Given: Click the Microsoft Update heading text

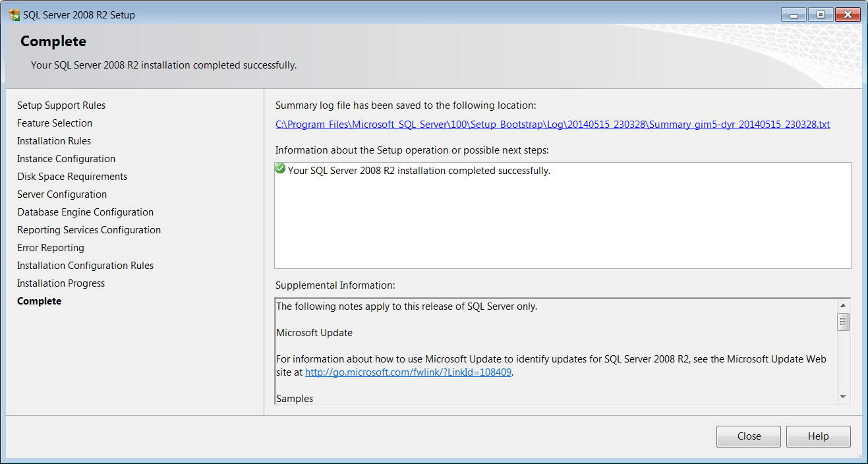Looking at the screenshot, I should click(x=314, y=333).
